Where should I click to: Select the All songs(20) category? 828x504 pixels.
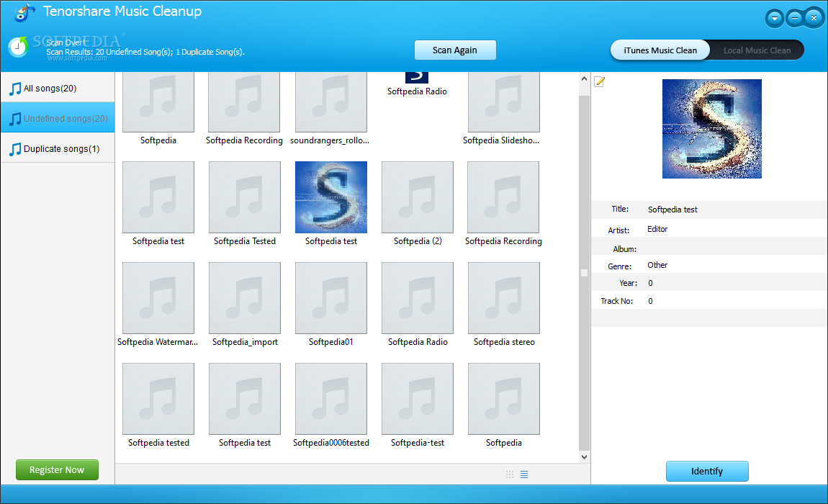[58, 89]
